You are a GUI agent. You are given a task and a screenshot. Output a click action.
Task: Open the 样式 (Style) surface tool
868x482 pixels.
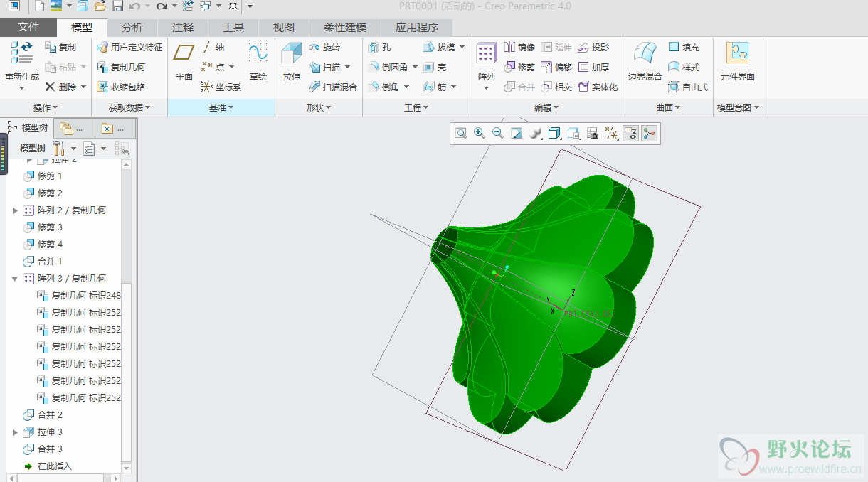pyautogui.click(x=684, y=67)
